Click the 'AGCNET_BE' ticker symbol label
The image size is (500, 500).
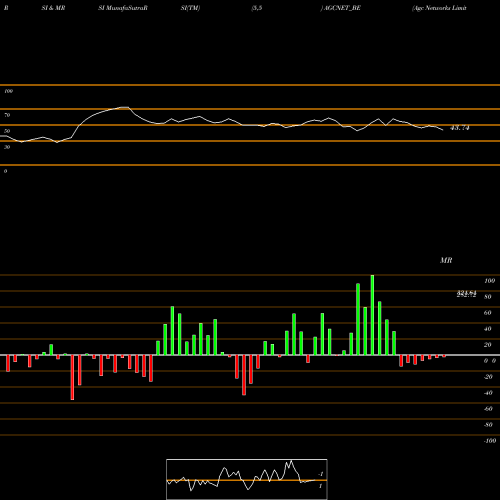point(342,8)
